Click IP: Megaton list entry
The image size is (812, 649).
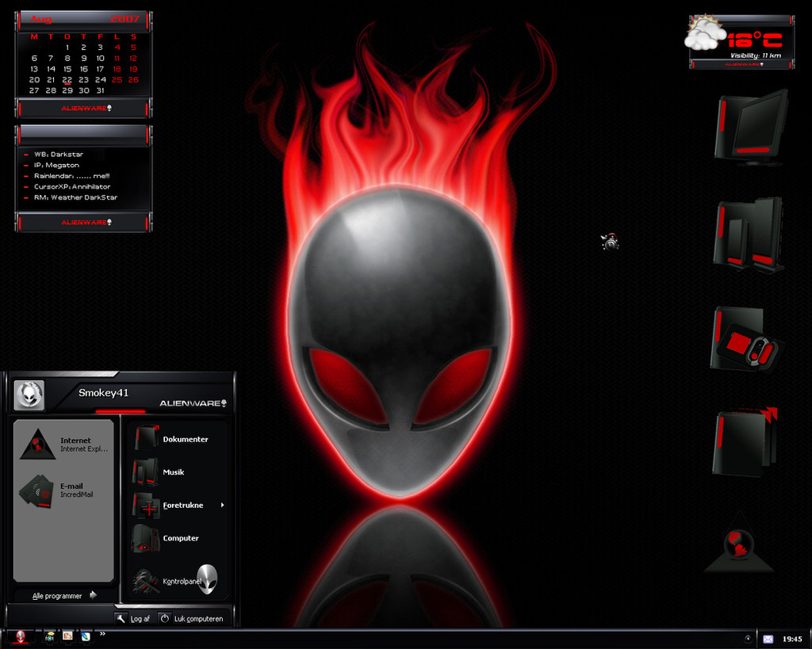(56, 165)
